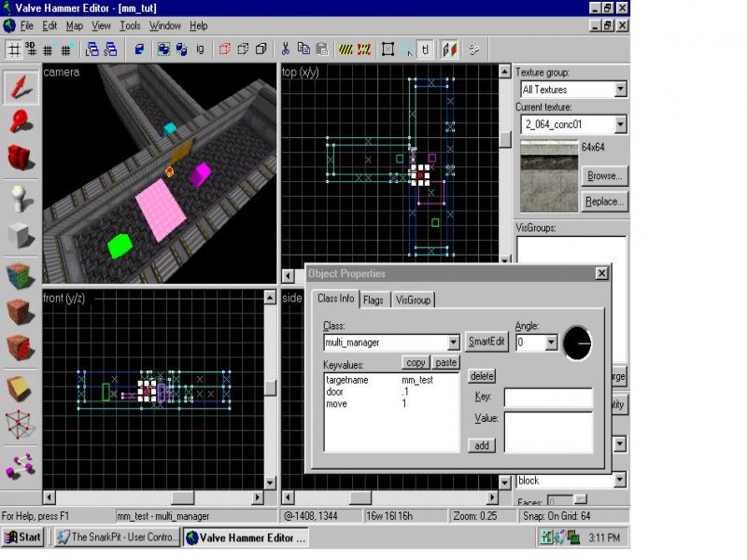Click into the Key input field
Viewport: 747px width, 560px height.
(x=548, y=399)
